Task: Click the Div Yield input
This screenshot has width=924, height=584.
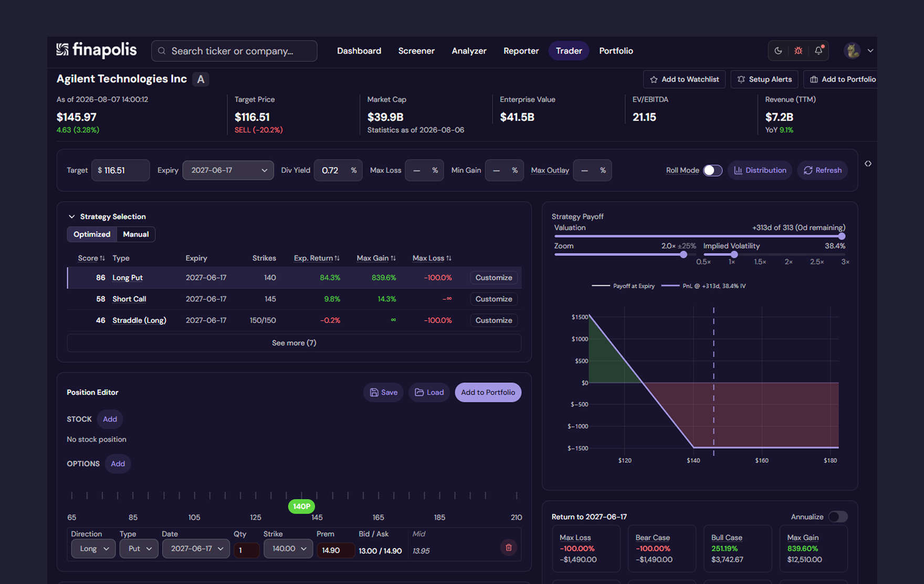Action: coord(338,171)
